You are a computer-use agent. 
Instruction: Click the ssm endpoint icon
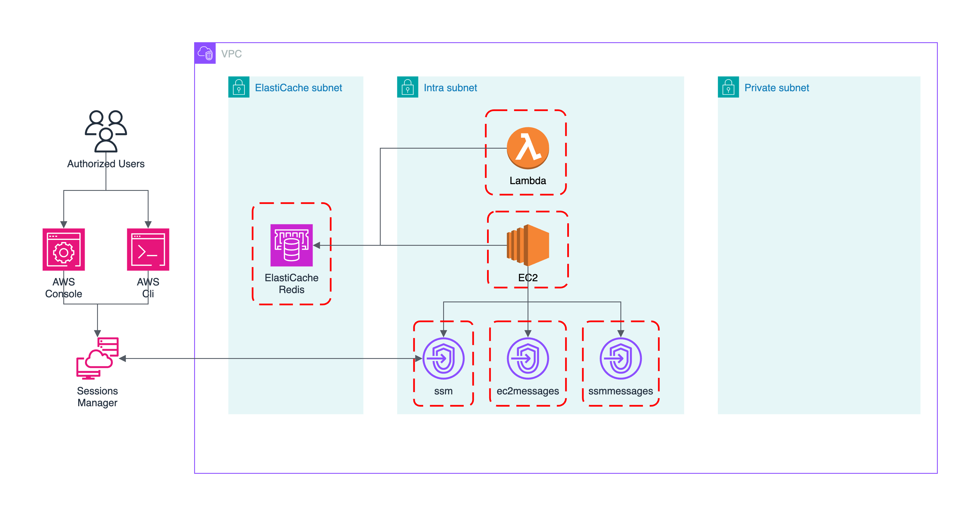click(443, 358)
